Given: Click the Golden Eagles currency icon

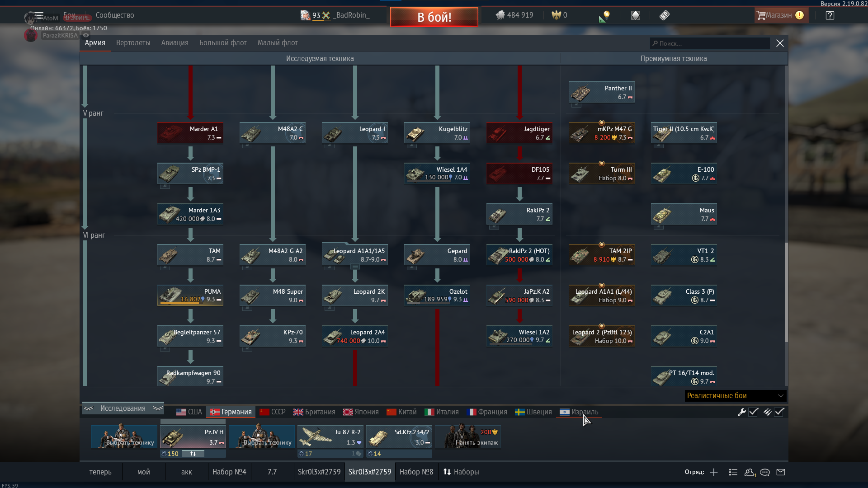Looking at the screenshot, I should coord(556,15).
